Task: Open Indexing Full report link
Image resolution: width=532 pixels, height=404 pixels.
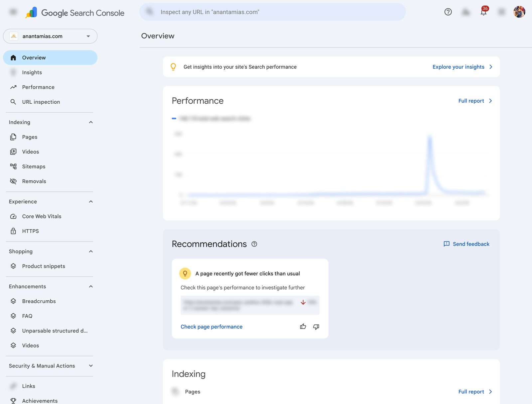Action: click(471, 392)
